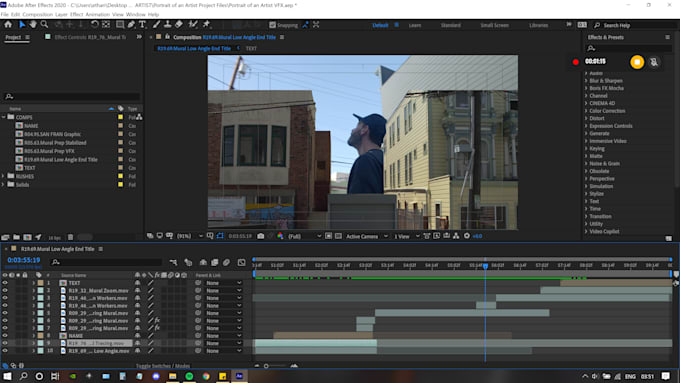The width and height of the screenshot is (680, 383).
Task: Select the Zoom magnifier tool
Action: tap(44, 25)
